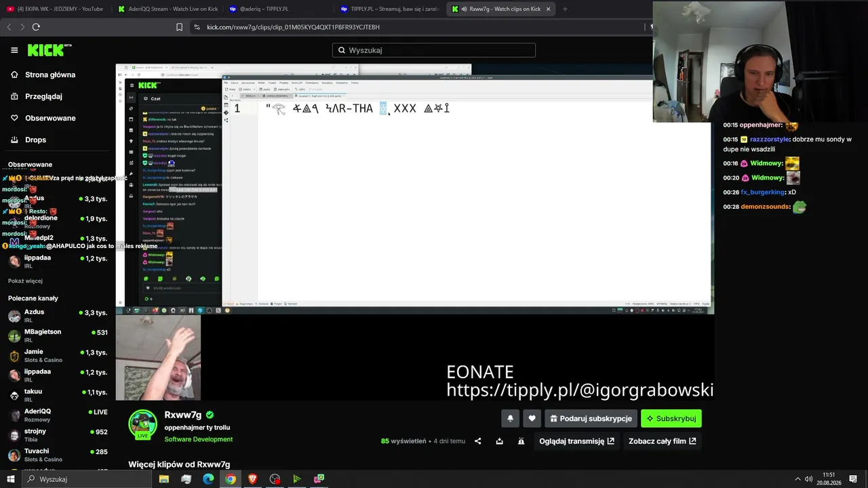
Task: Open File Explorer from the taskbar
Action: (x=164, y=479)
